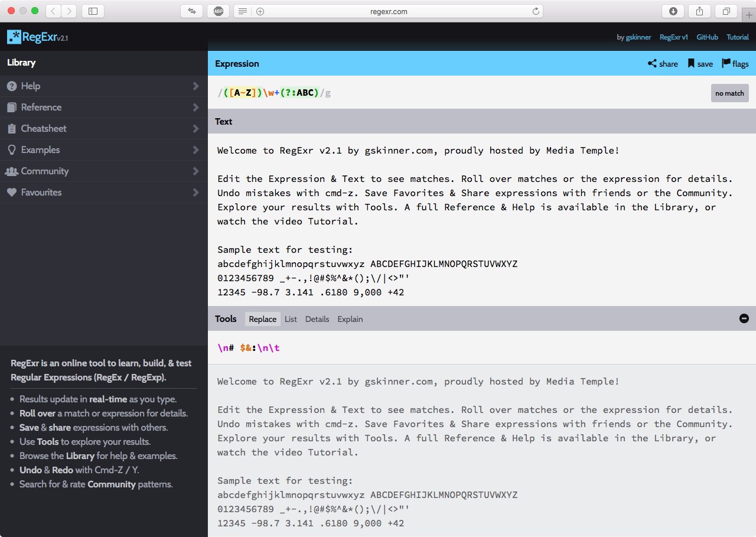756x537 pixels.
Task: Switch to the Details tab
Action: [317, 319]
